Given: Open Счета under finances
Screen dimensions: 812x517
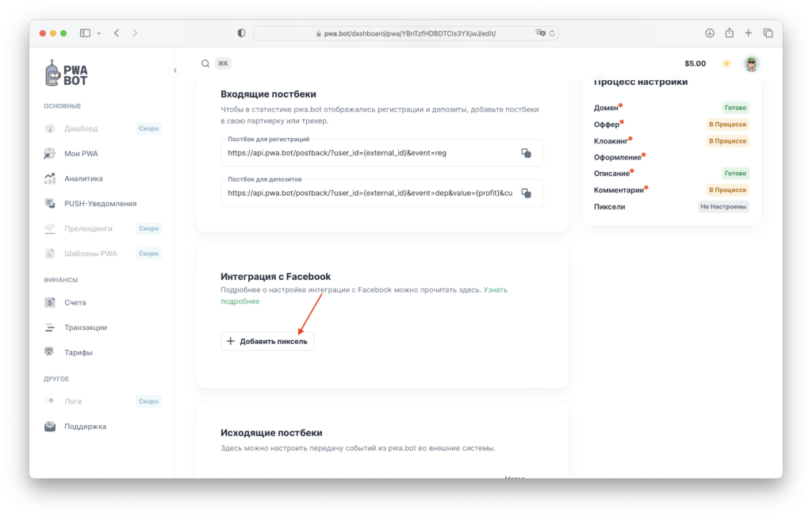Looking at the screenshot, I should pos(75,302).
